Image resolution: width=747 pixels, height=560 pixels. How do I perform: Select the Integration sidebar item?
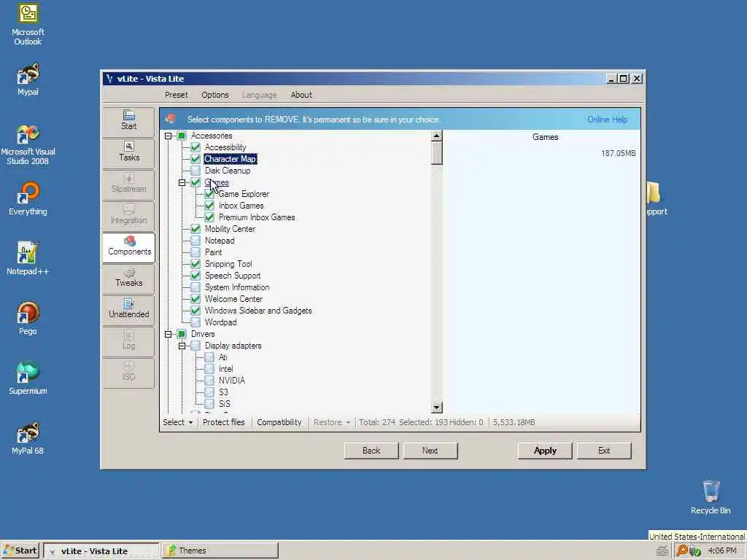[128, 215]
